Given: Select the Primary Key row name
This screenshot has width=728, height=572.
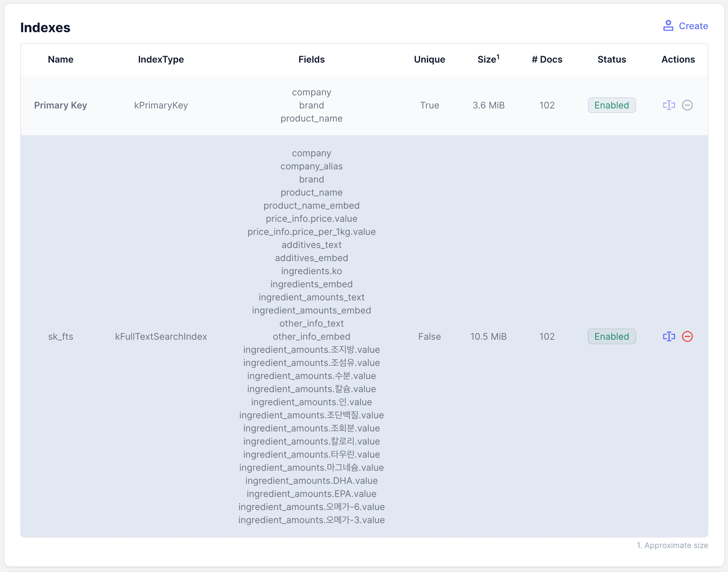Looking at the screenshot, I should pos(60,105).
